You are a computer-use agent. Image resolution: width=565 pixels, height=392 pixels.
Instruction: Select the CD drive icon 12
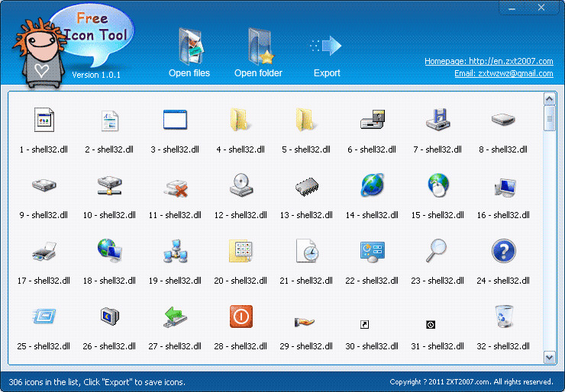pos(241,196)
